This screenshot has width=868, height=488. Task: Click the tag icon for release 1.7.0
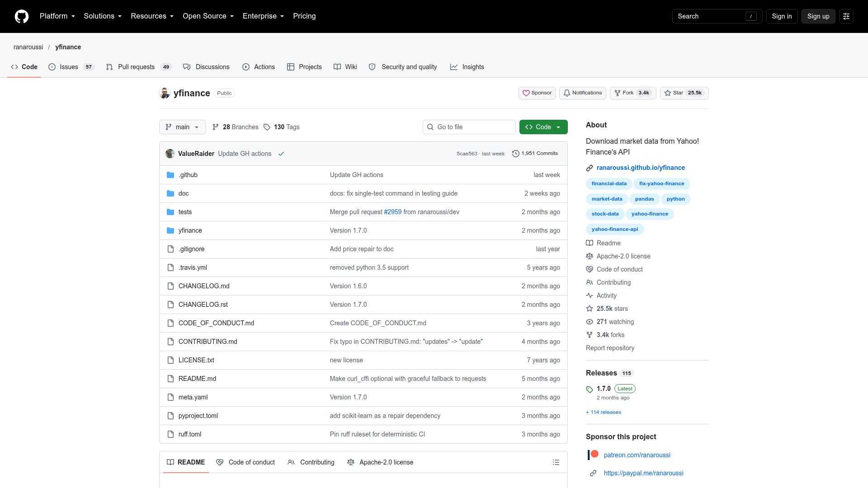click(590, 389)
